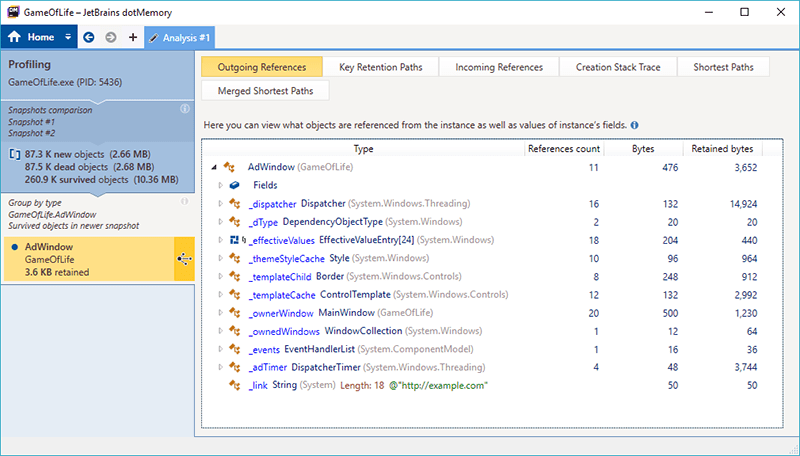Viewport: 800px width, 456px height.
Task: Click the _effectiveValues array icon
Action: point(235,240)
